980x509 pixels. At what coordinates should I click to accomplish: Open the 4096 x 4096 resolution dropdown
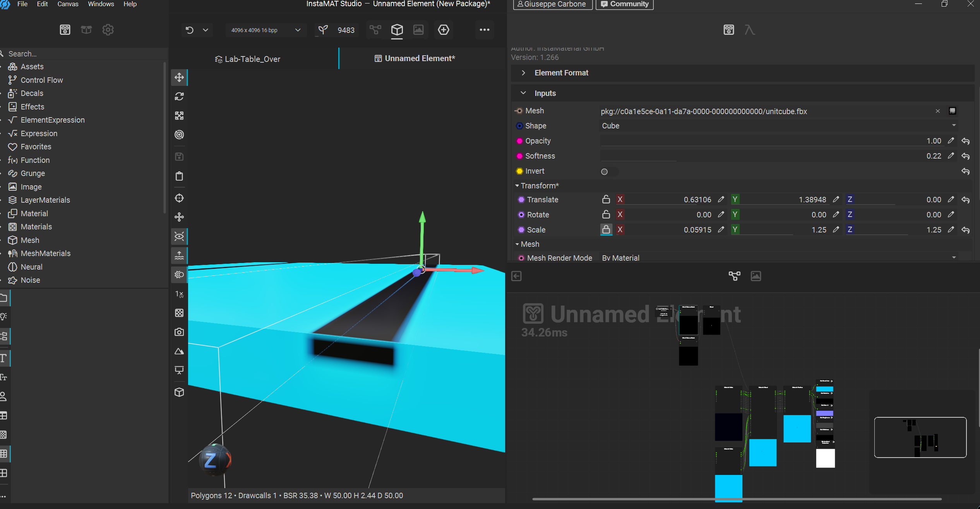point(266,30)
